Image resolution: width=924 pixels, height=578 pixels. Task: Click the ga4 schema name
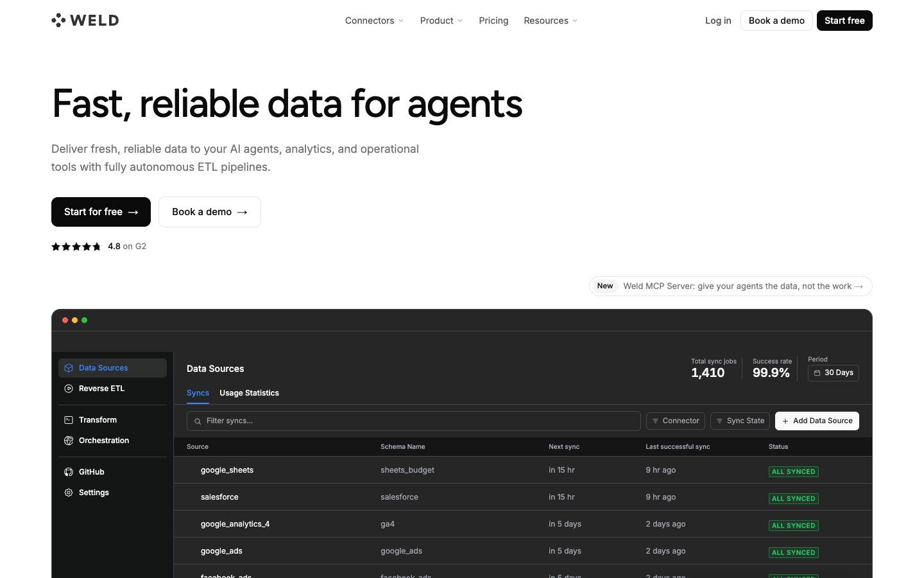point(388,524)
